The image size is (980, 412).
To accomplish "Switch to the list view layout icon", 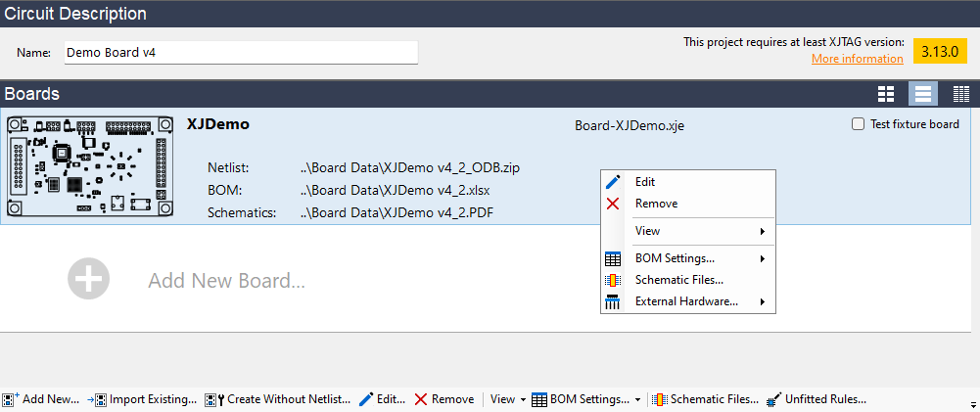I will 922,94.
